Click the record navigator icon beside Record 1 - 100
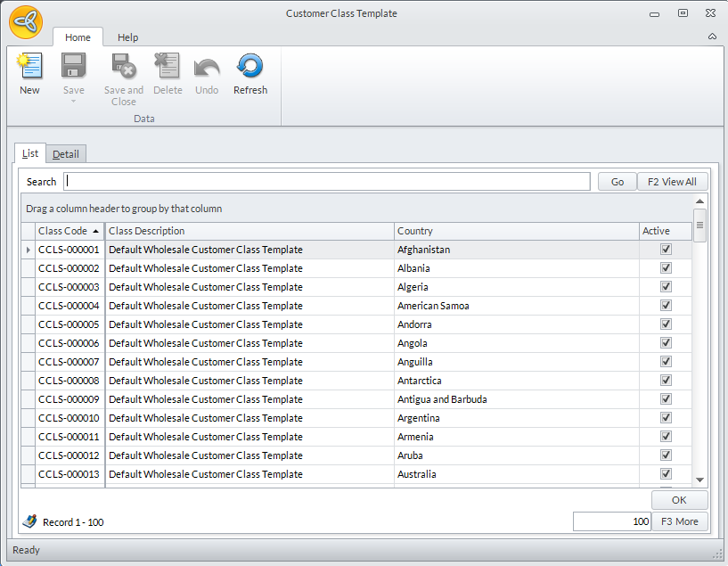Screen dimensions: 728x566 click(x=29, y=521)
